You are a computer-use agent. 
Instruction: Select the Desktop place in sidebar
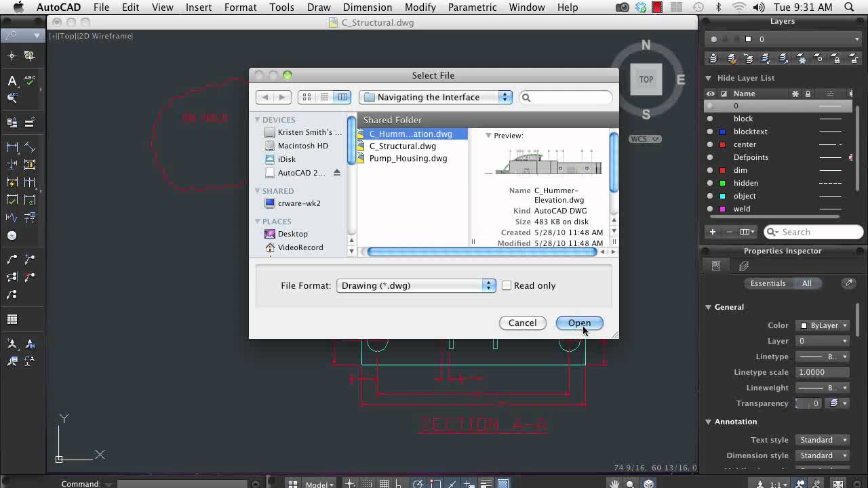pyautogui.click(x=292, y=234)
